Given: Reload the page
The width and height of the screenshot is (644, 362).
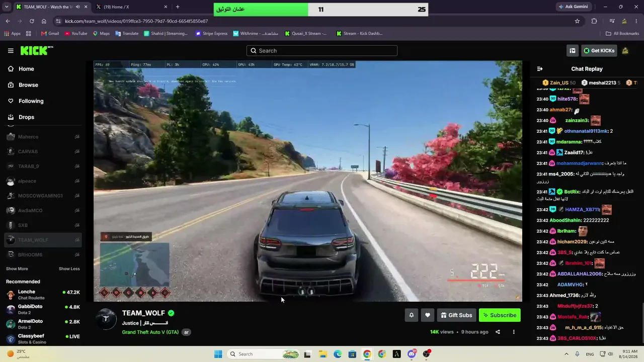Looking at the screenshot, I should (x=32, y=21).
